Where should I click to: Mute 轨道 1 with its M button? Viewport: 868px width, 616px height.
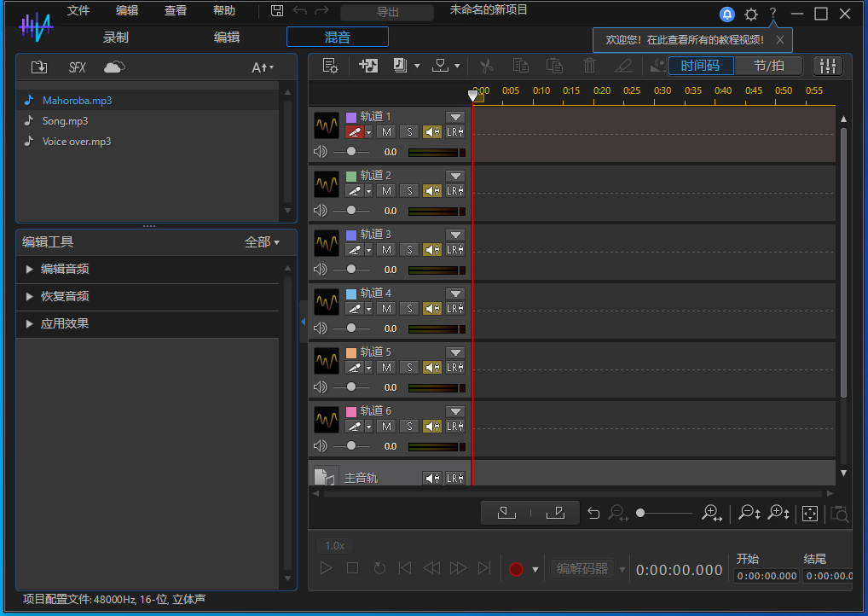pyautogui.click(x=386, y=131)
